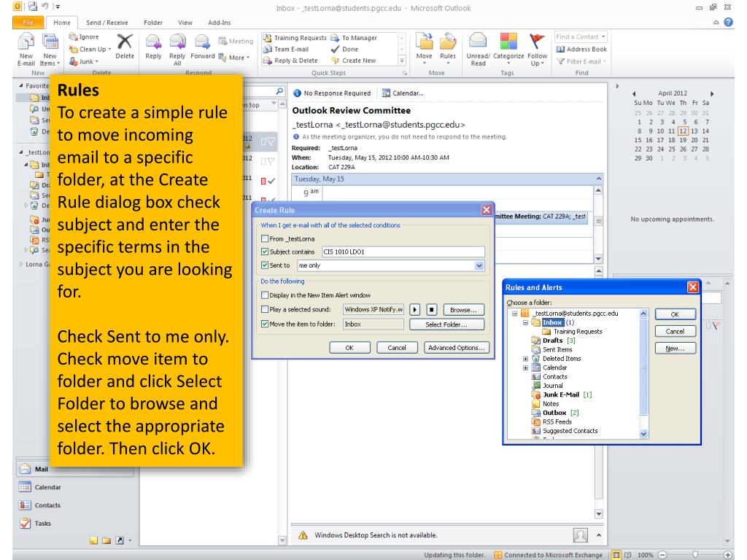Click Cancel in Create Rule dialog

click(x=397, y=348)
